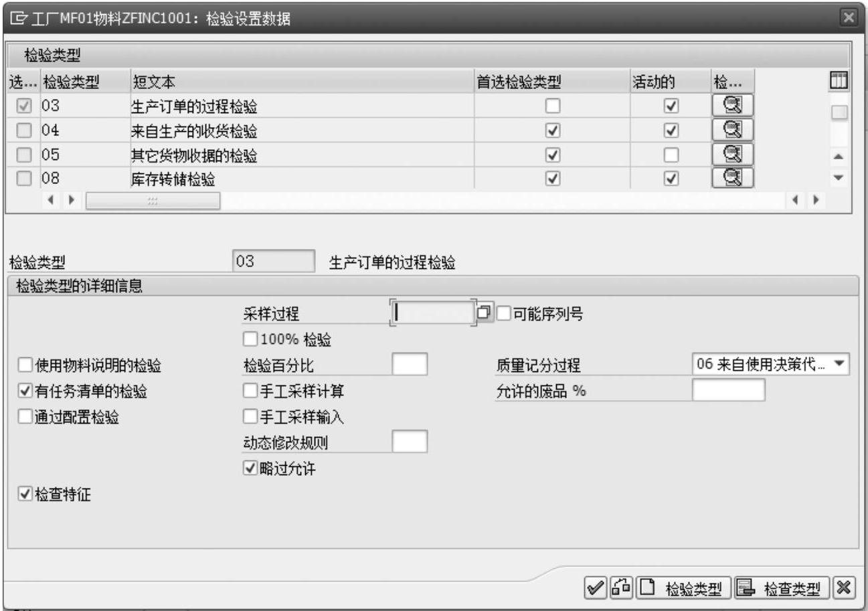The width and height of the screenshot is (868, 611).
Task: Toggle 有任务清单的检验 checkbox
Action: tap(24, 391)
